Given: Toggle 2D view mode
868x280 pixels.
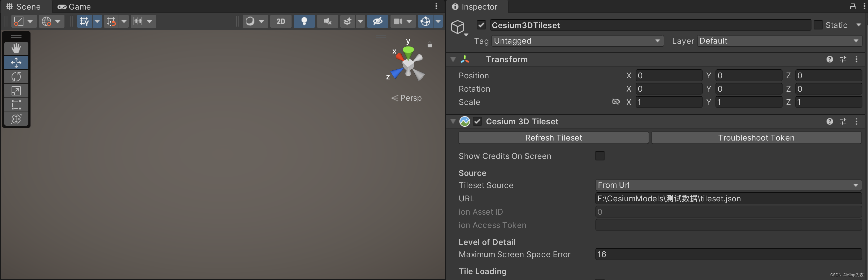Looking at the screenshot, I should click(x=281, y=21).
